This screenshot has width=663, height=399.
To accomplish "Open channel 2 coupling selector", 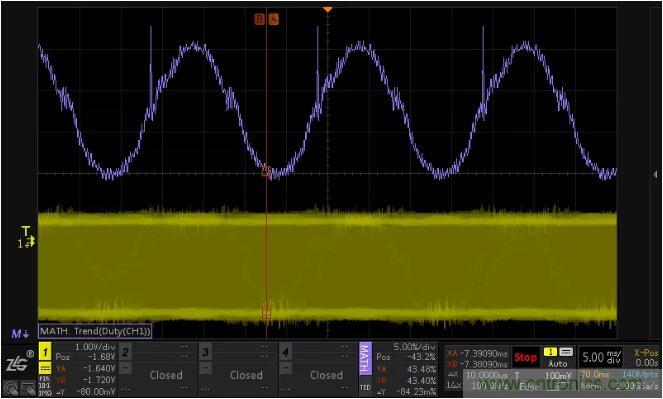I will click(x=125, y=368).
